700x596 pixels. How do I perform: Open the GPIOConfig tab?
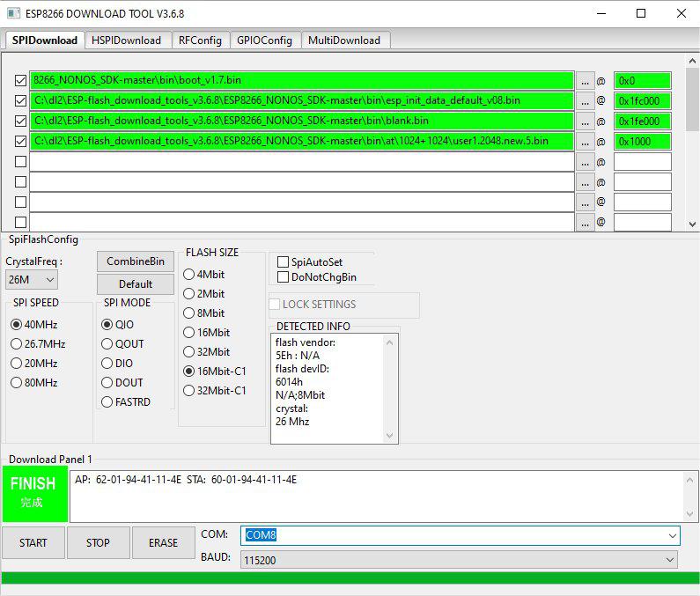(x=264, y=40)
